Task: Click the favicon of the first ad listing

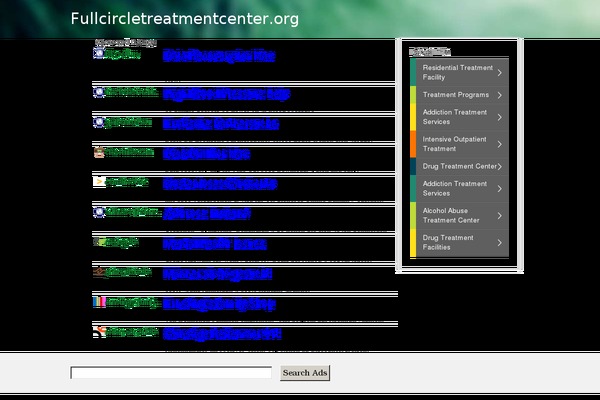Action: pos(99,55)
